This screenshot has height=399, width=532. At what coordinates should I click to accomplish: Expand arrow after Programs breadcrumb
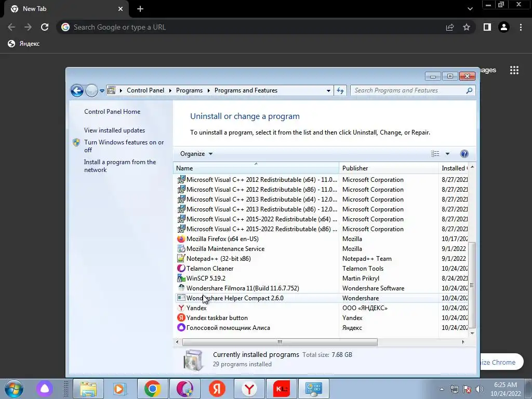pyautogui.click(x=208, y=90)
